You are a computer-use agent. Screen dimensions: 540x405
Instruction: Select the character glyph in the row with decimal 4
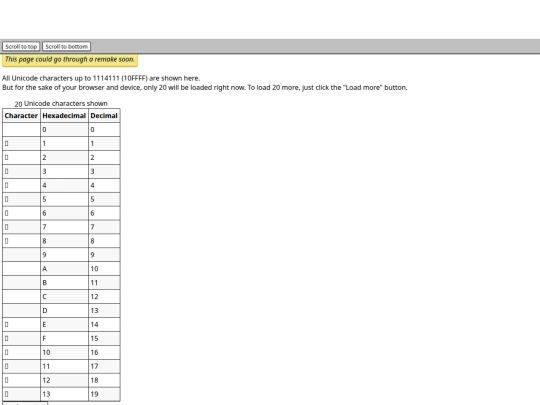7,185
